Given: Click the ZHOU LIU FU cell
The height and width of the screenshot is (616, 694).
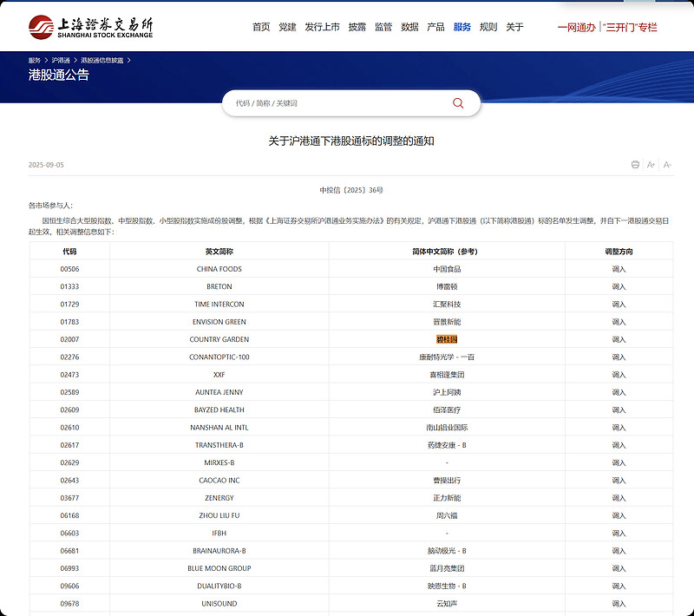Looking at the screenshot, I should 219,515.
